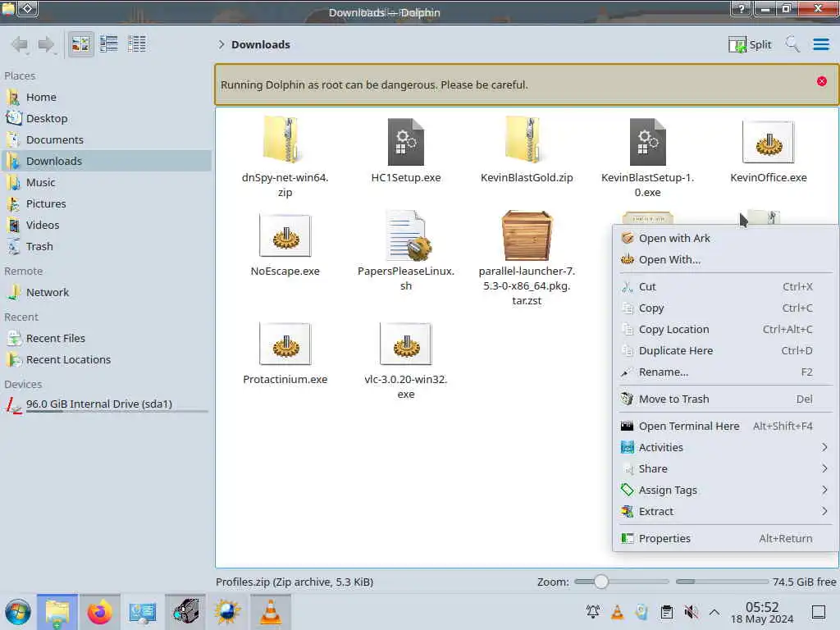Expand the Extract submenu
Viewport: 840px width, 630px height.
pyautogui.click(x=725, y=512)
